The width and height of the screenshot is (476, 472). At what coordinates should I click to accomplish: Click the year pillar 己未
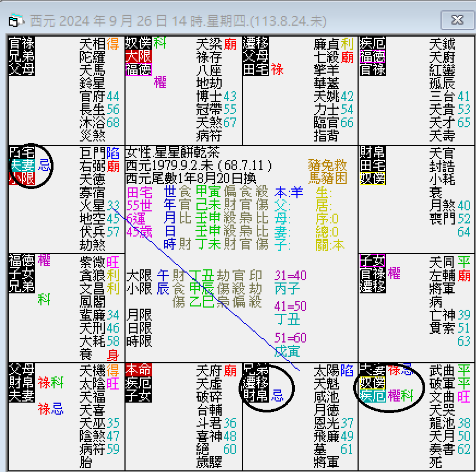[208, 205]
